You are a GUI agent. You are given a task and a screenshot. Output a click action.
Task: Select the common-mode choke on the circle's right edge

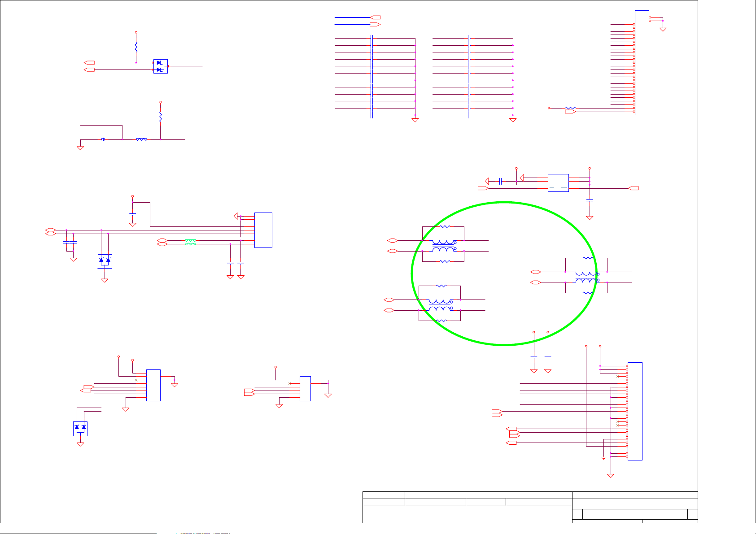coord(586,277)
